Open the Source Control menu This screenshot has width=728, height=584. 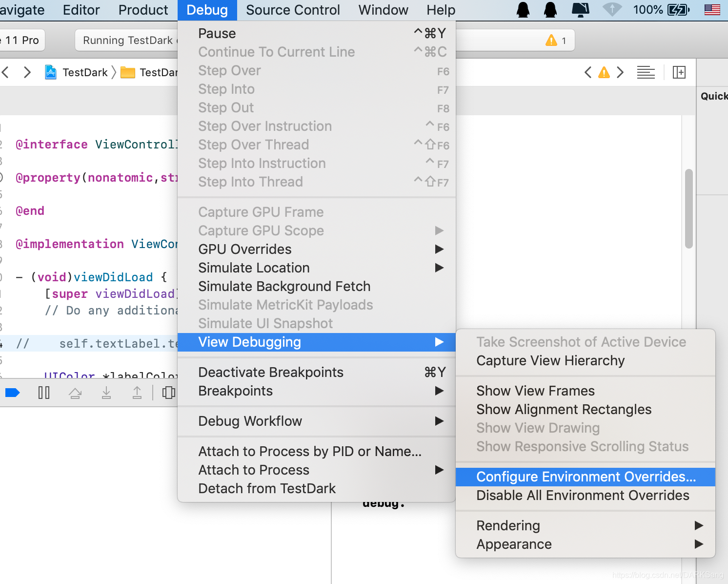[293, 10]
